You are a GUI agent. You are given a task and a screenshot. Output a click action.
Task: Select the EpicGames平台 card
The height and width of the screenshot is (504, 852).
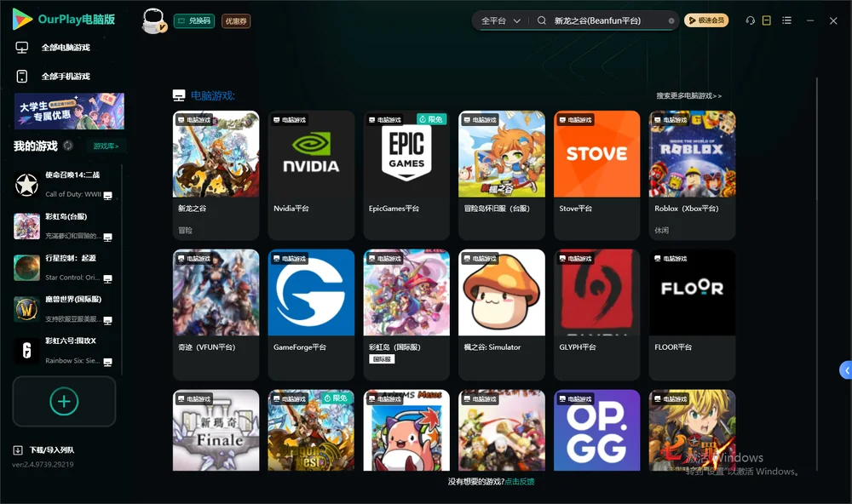pos(406,175)
